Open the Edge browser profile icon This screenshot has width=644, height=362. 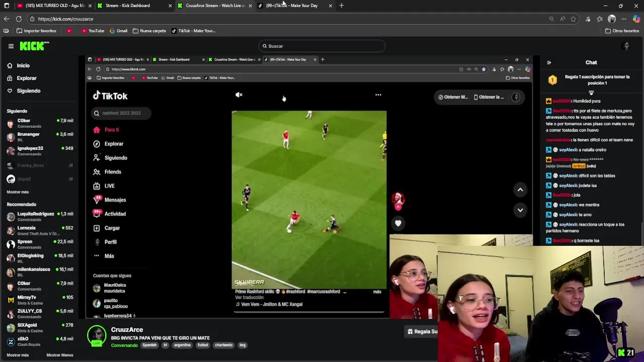pos(612,19)
